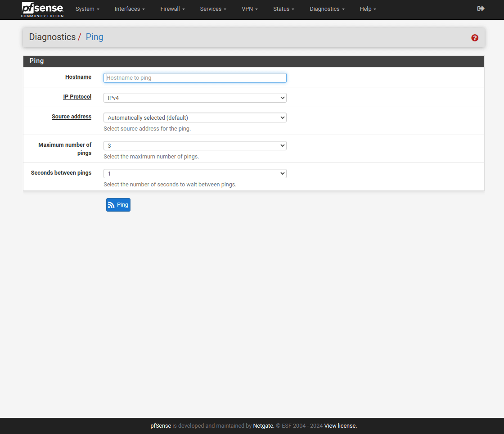
Task: Click the logout icon in the top right
Action: point(481,9)
